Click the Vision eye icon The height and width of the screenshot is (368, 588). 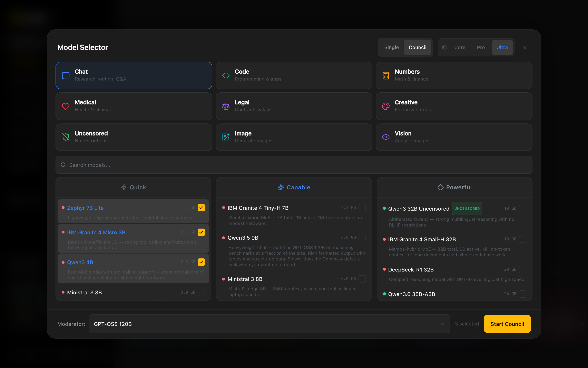click(x=386, y=137)
